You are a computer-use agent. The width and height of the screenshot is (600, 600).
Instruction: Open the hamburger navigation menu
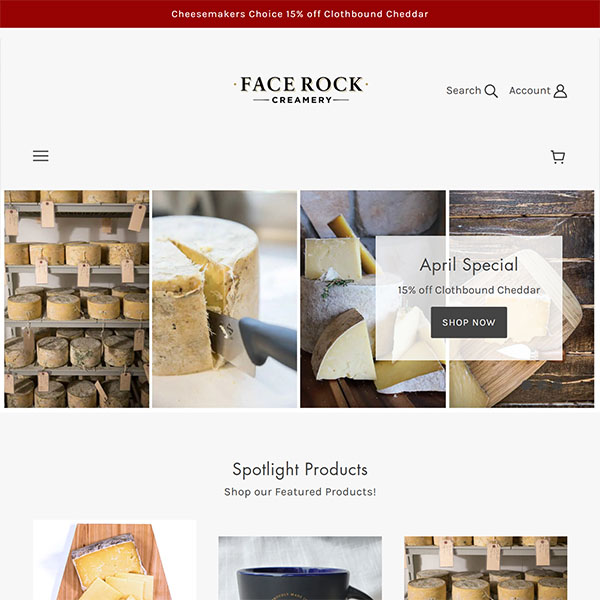click(x=41, y=156)
